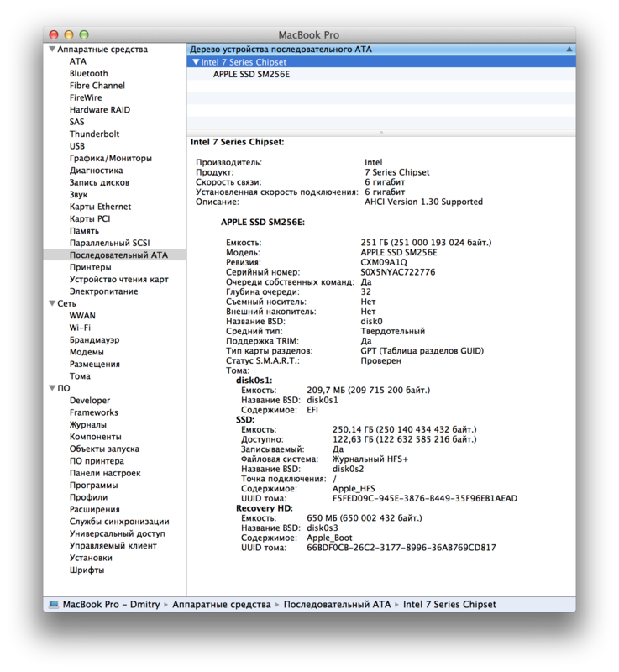
Task: Click the SSD volume UUID value
Action: point(425,498)
